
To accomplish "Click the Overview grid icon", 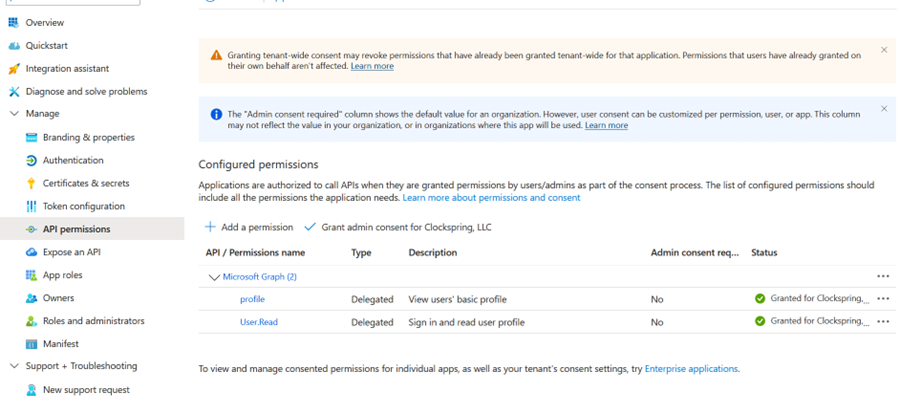I will 14,22.
